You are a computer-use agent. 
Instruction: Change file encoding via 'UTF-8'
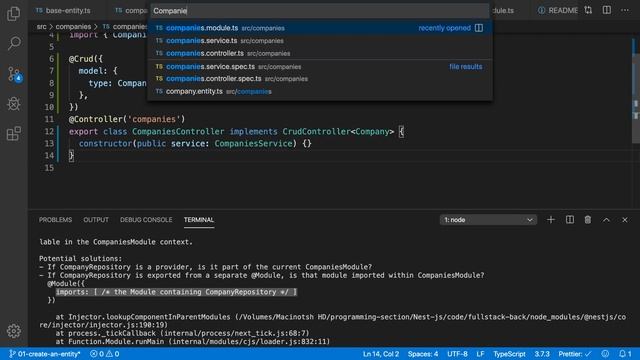[457, 354]
